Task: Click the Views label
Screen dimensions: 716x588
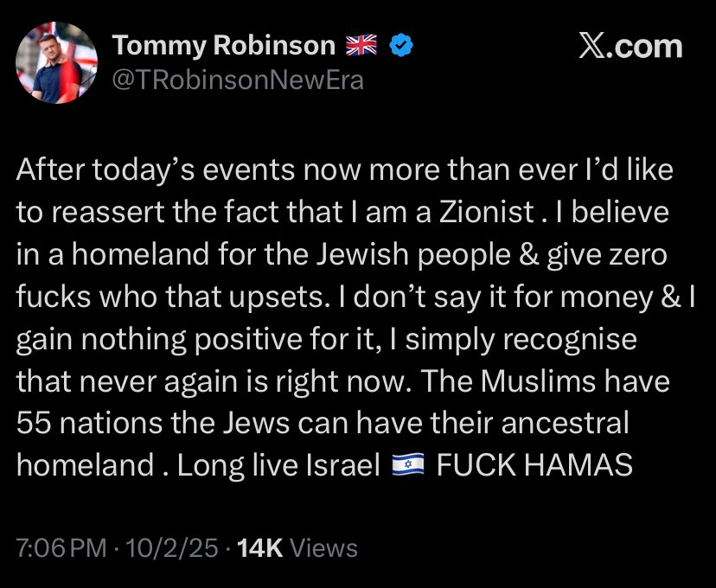Action: click(x=323, y=547)
